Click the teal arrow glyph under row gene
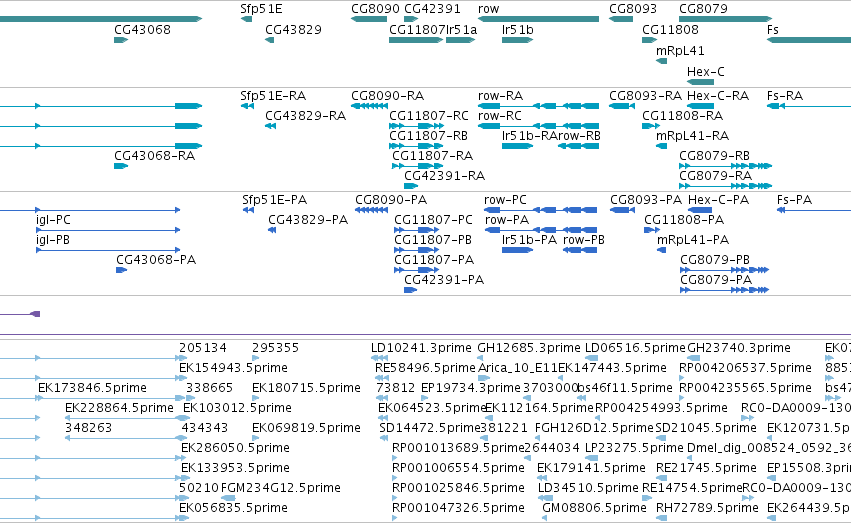 pyautogui.click(x=538, y=19)
